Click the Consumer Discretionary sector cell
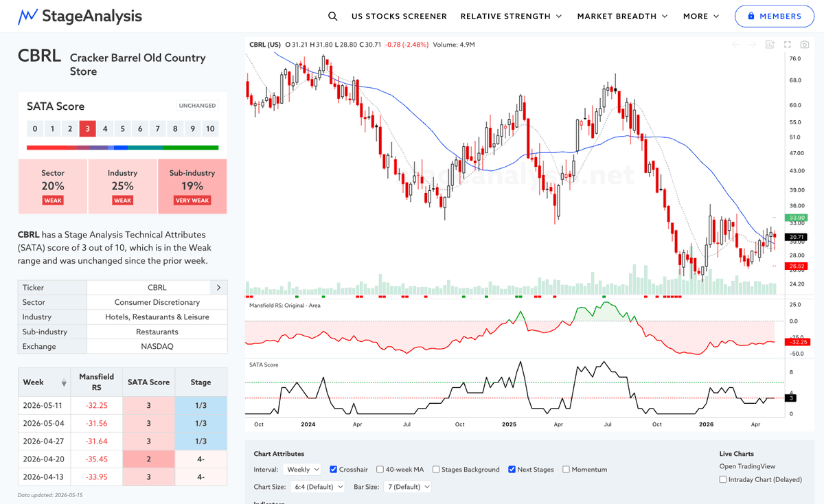This screenshot has height=504, width=824. pos(157,302)
